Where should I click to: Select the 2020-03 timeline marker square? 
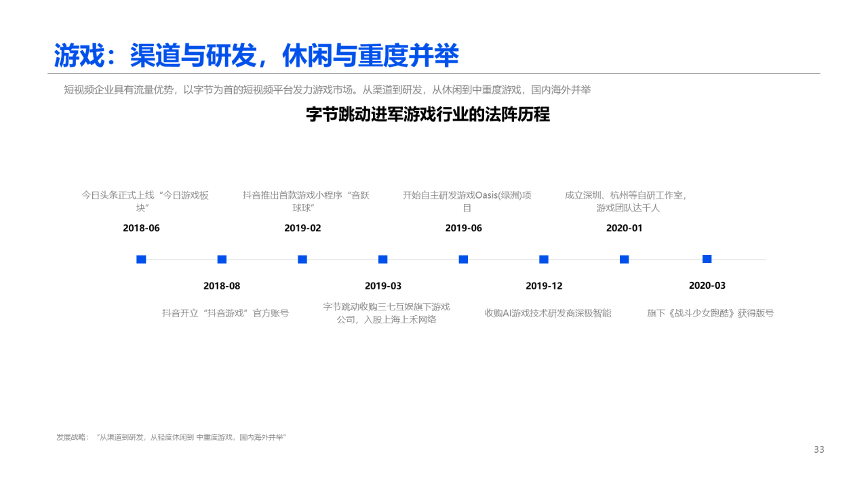[x=707, y=258]
